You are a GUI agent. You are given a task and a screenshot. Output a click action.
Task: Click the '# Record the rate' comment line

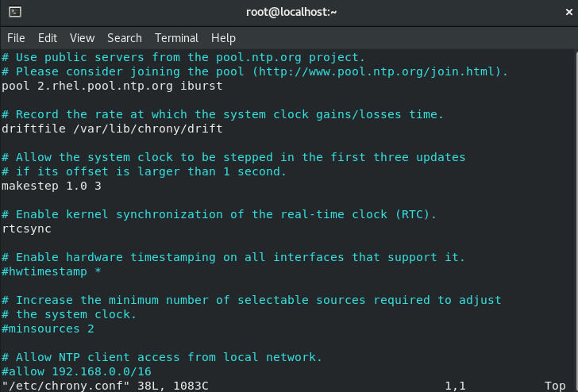click(x=222, y=114)
